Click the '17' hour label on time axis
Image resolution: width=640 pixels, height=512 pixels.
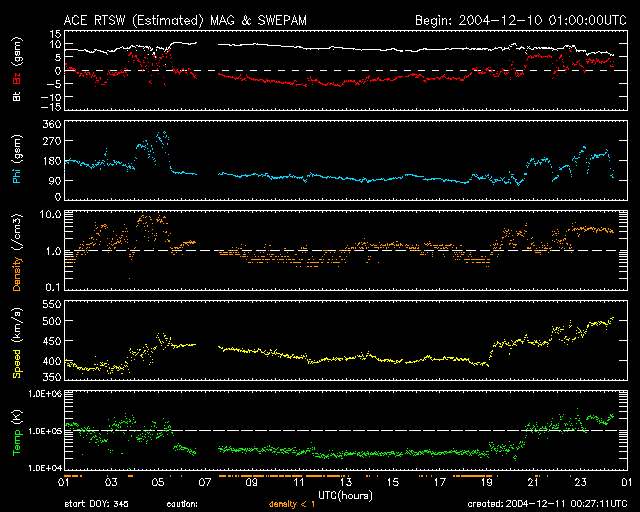(440, 482)
